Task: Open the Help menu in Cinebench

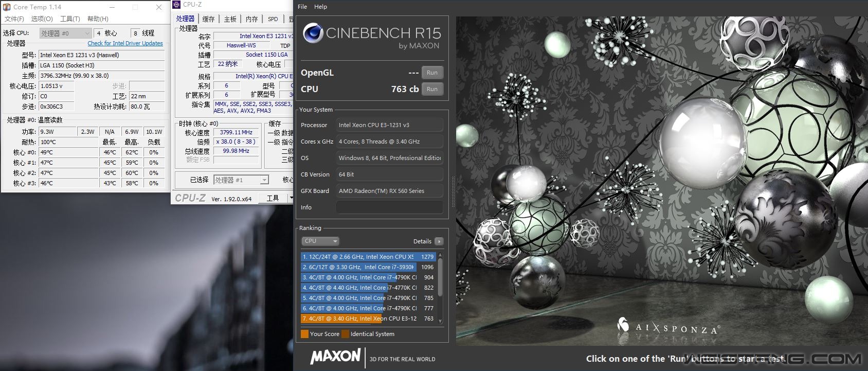Action: tap(321, 7)
